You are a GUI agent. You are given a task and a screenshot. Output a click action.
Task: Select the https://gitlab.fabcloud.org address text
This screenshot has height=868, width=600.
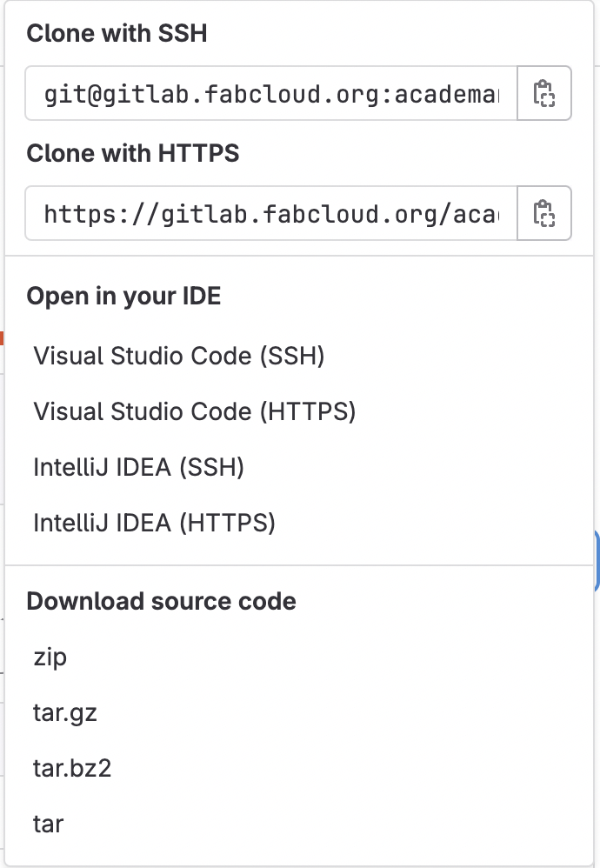tap(271, 212)
